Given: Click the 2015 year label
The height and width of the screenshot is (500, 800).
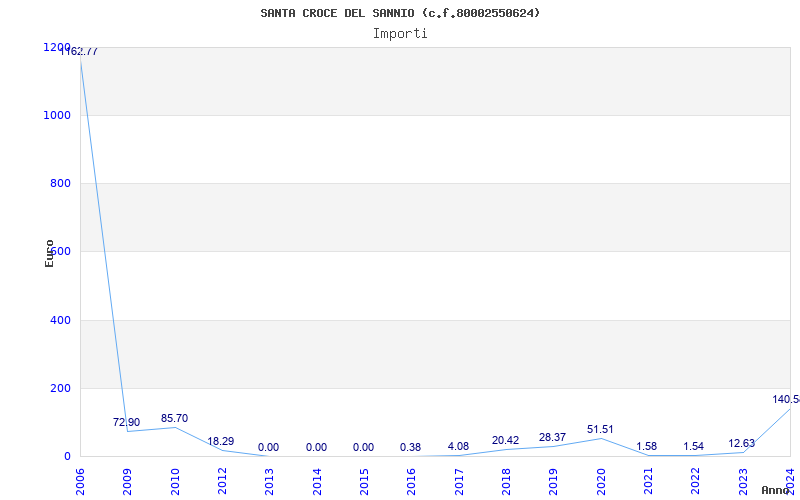Looking at the screenshot, I should click(364, 482).
